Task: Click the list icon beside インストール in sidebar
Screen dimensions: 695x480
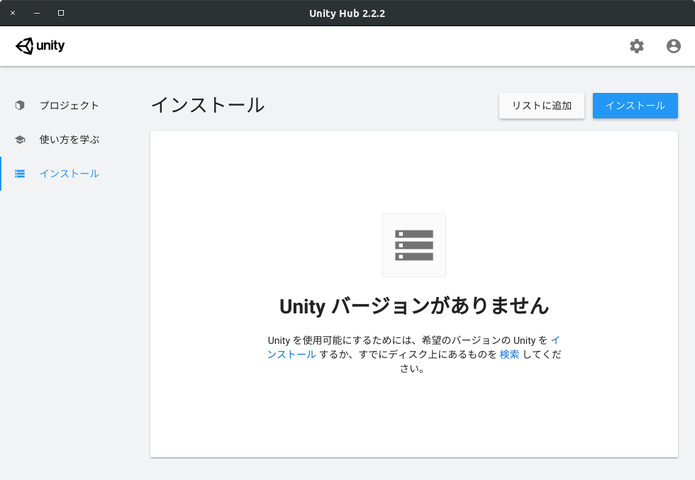Action: point(20,174)
